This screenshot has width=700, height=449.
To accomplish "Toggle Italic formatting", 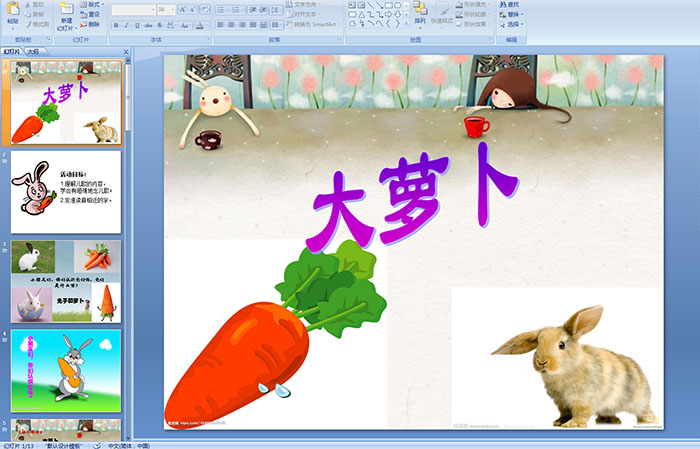I will click(126, 24).
